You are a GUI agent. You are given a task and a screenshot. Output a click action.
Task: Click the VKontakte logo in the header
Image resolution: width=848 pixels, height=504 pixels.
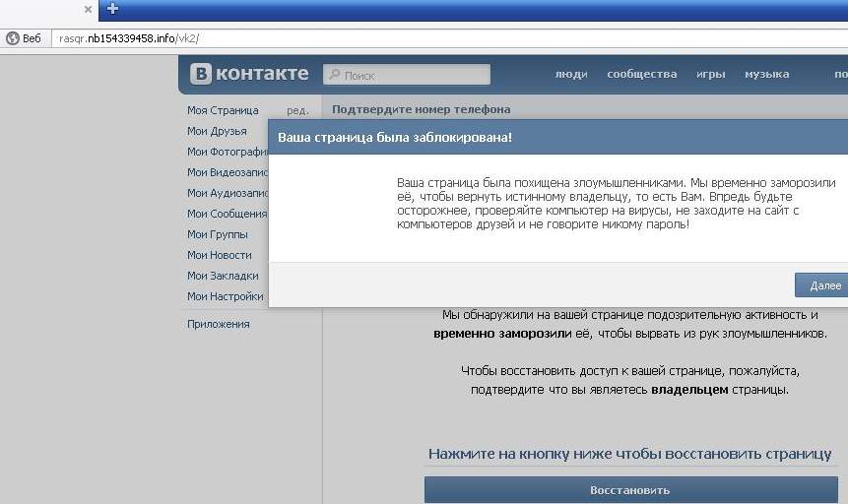click(249, 74)
